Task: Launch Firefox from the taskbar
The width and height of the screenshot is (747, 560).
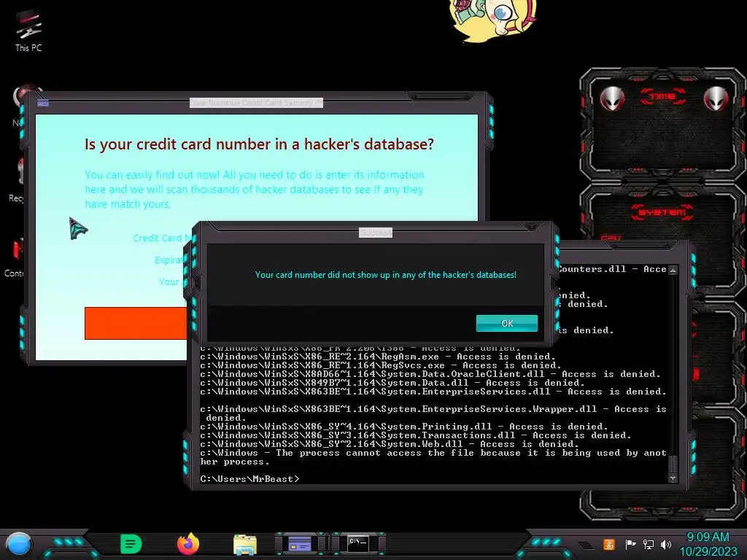Action: point(187,544)
